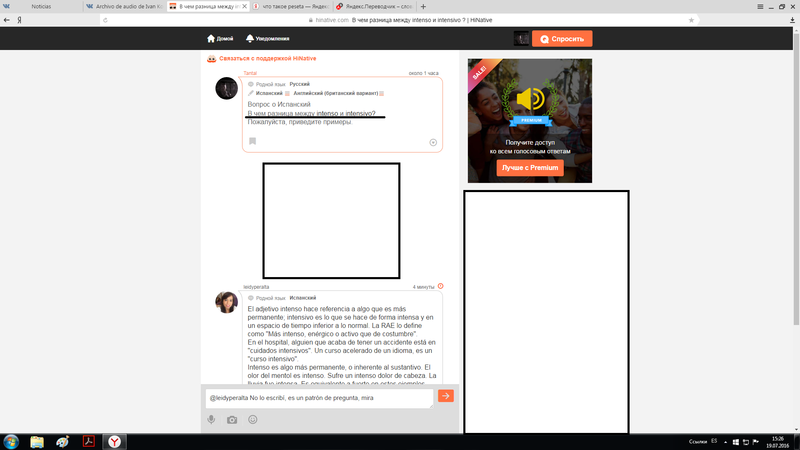Bookmark the question with the flag icon
The width and height of the screenshot is (800, 450).
point(253,141)
